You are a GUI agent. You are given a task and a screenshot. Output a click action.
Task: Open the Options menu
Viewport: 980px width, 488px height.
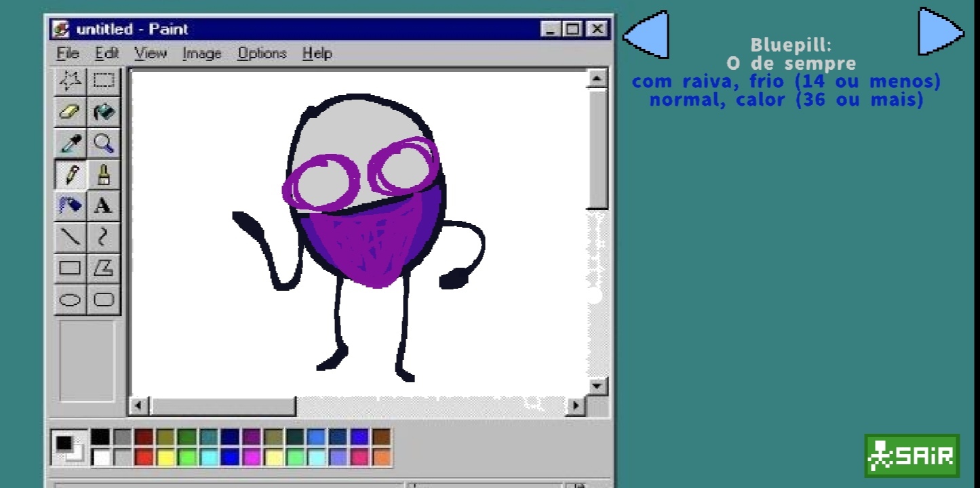(262, 54)
